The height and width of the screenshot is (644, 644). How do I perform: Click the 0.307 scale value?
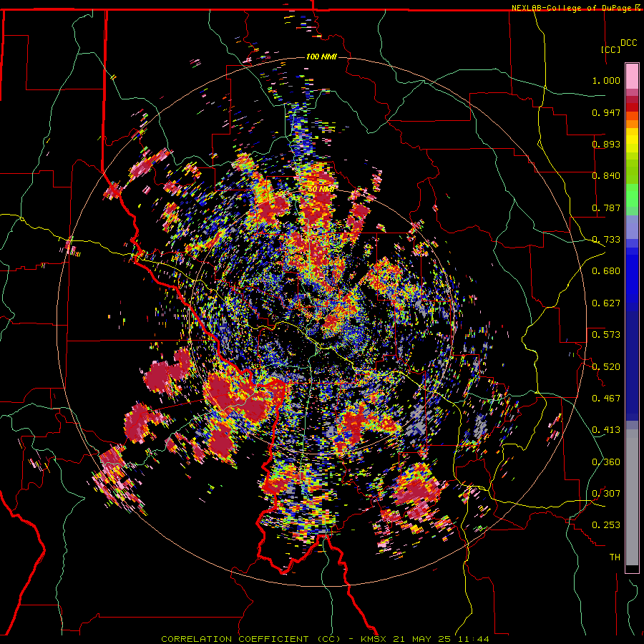pyautogui.click(x=606, y=494)
